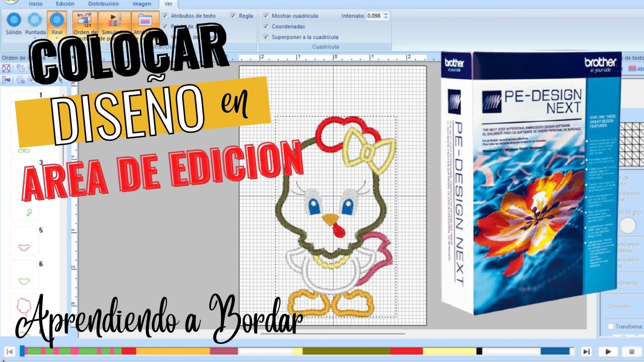Image resolution: width=644 pixels, height=362 pixels.
Task: Expand the Puntada view dropdown arrow
Action: point(35,38)
